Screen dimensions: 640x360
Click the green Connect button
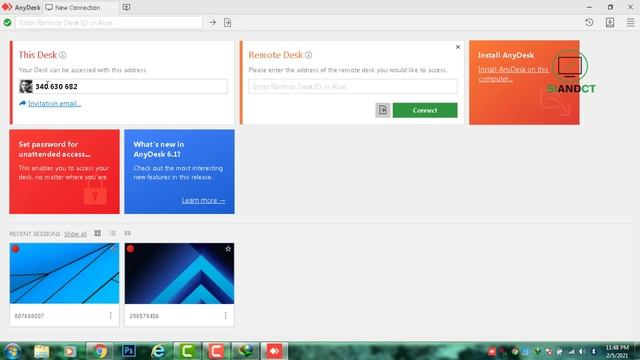[425, 110]
